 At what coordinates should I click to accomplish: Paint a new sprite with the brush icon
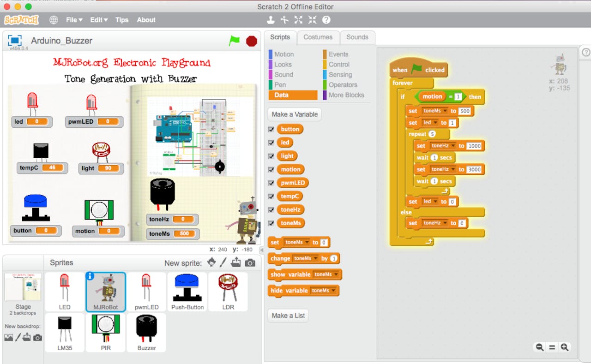point(223,263)
